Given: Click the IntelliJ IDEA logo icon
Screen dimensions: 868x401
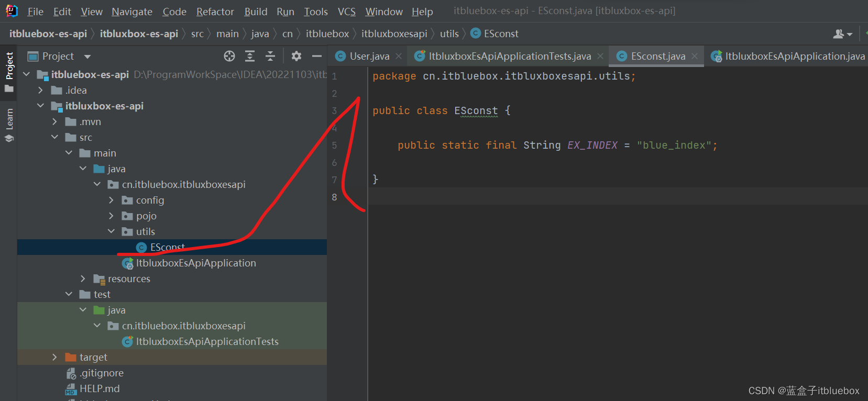Looking at the screenshot, I should coord(12,11).
